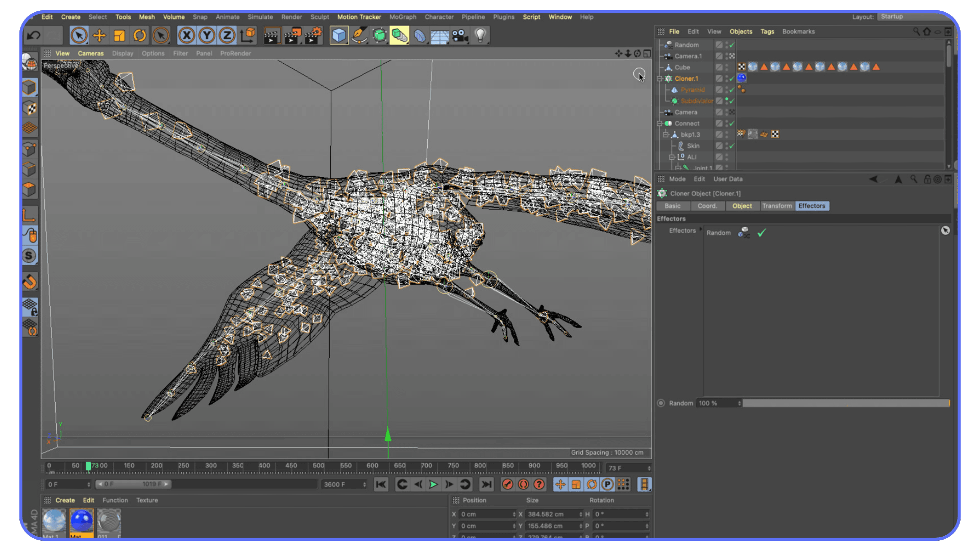This screenshot has width=980, height=551.
Task: Open Render Settings via the gear clapboard icon
Action: point(313,35)
